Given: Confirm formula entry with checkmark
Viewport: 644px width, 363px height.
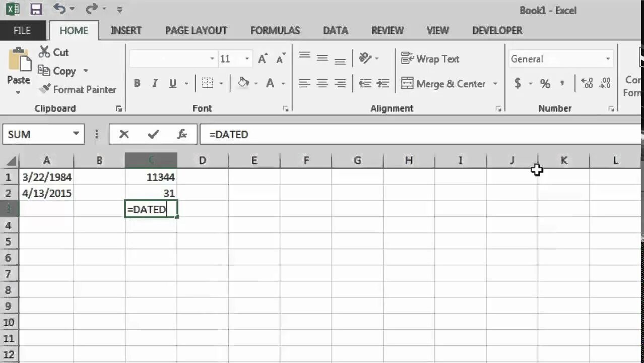Looking at the screenshot, I should 153,134.
